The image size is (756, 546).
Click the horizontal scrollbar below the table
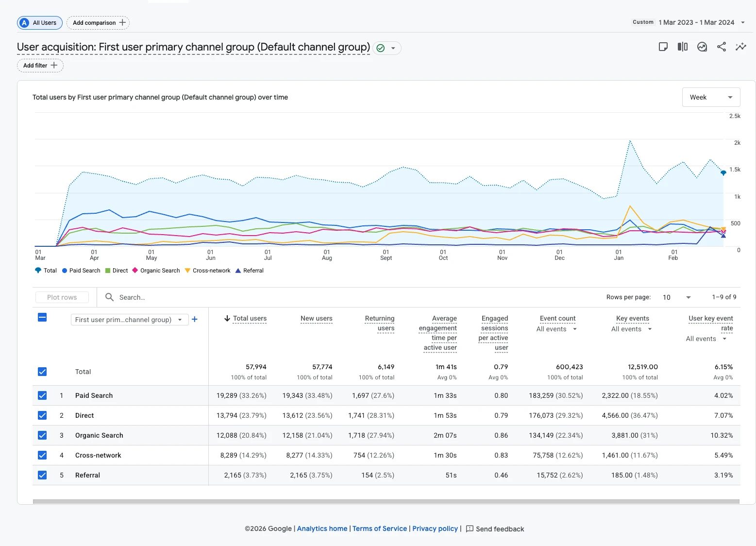pos(386,501)
